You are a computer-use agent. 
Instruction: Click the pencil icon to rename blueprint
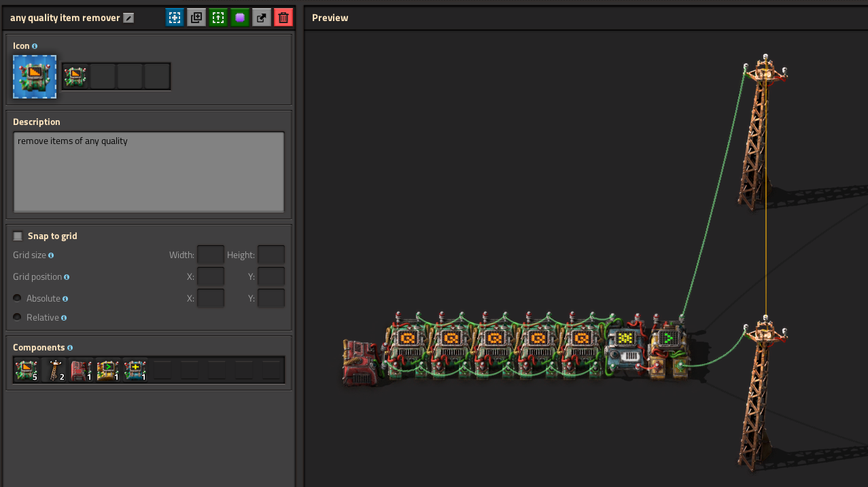128,18
